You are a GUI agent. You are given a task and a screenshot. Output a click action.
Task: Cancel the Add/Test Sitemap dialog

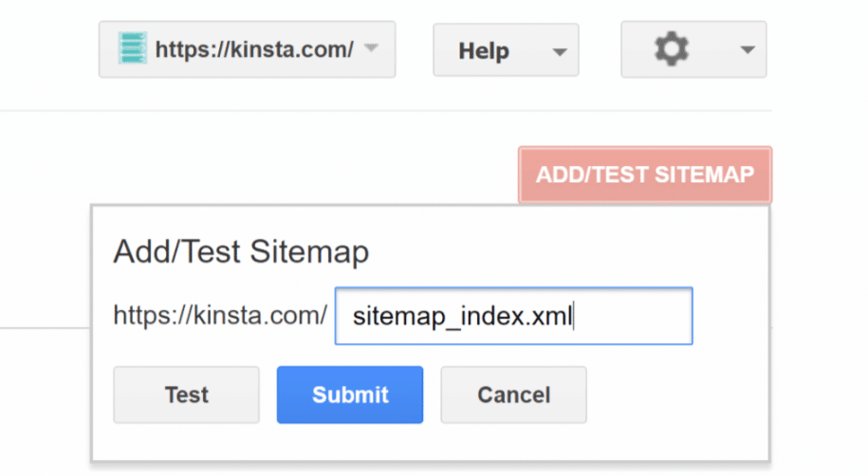click(513, 394)
